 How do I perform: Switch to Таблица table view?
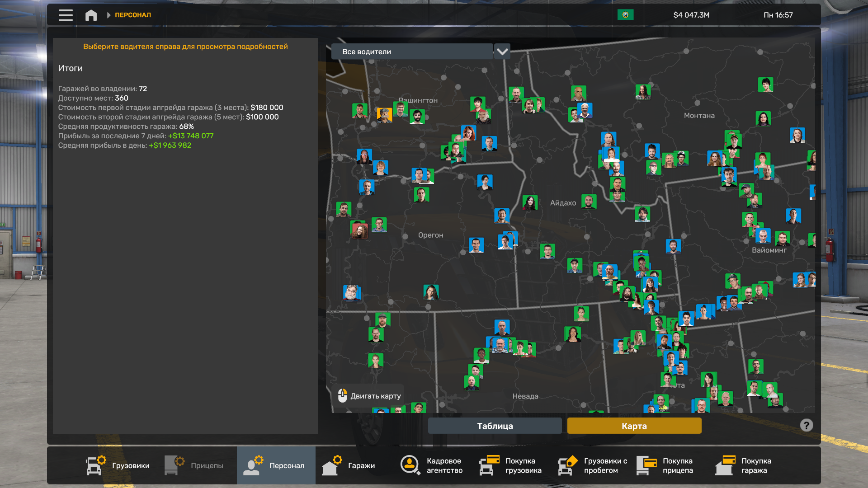pyautogui.click(x=495, y=426)
